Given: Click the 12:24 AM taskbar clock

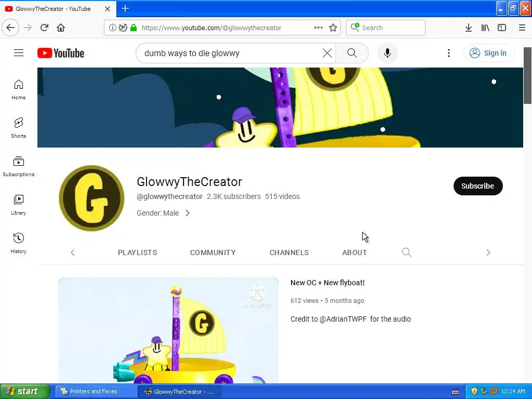Looking at the screenshot, I should tap(513, 391).
